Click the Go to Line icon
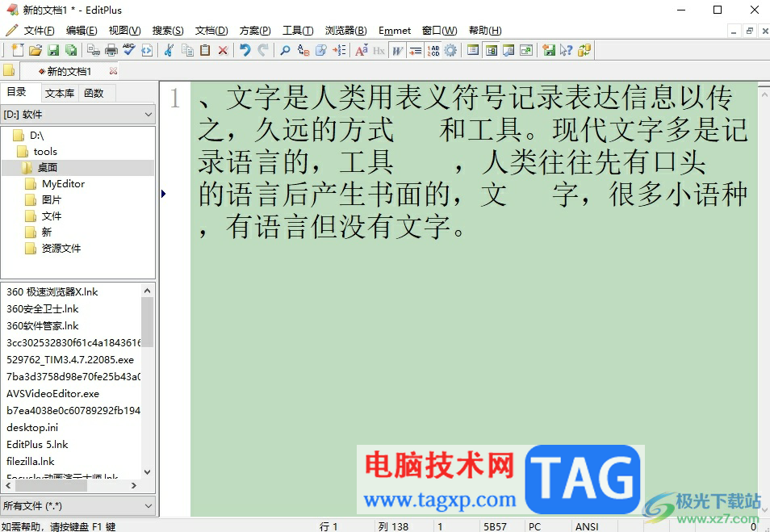 (x=339, y=50)
